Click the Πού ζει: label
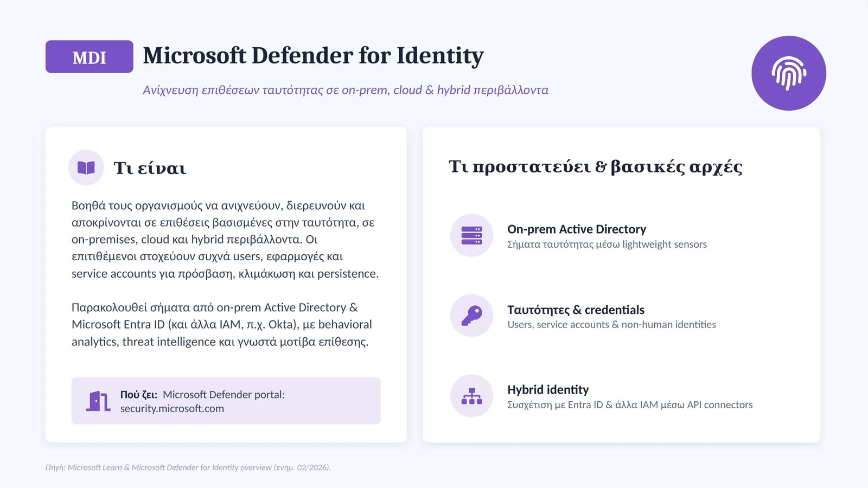 [139, 395]
